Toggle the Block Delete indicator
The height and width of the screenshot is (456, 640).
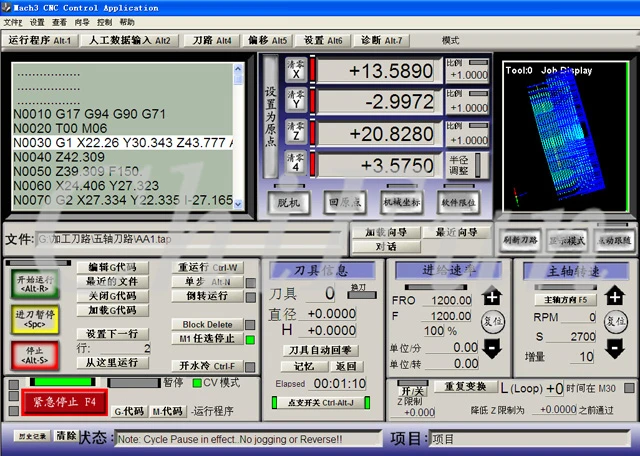pos(250,325)
